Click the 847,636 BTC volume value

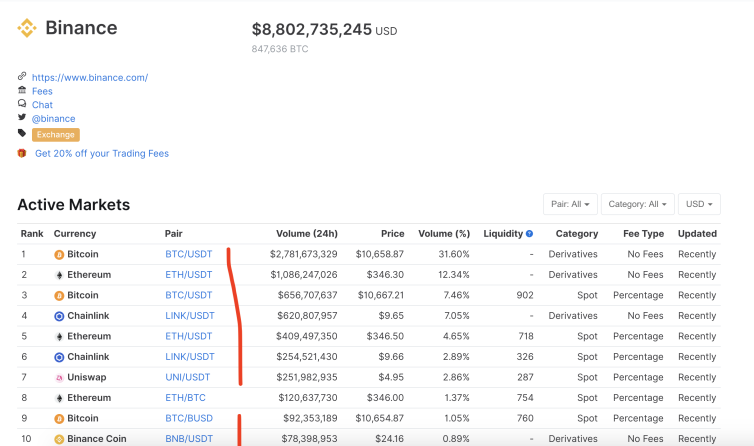click(x=280, y=49)
